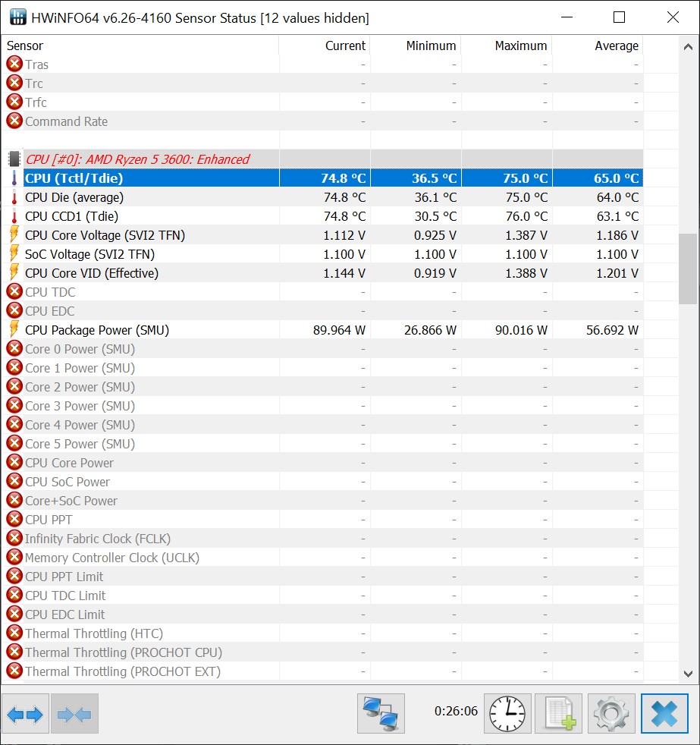The height and width of the screenshot is (745, 700).
Task: Click the red X icon next to CPU EDC
Action: pos(14,310)
